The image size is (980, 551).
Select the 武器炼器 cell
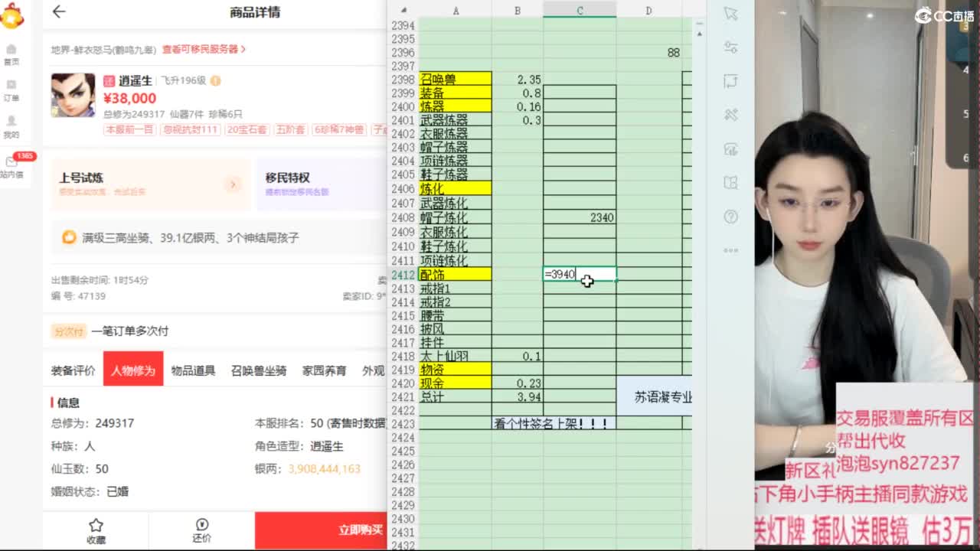click(456, 120)
